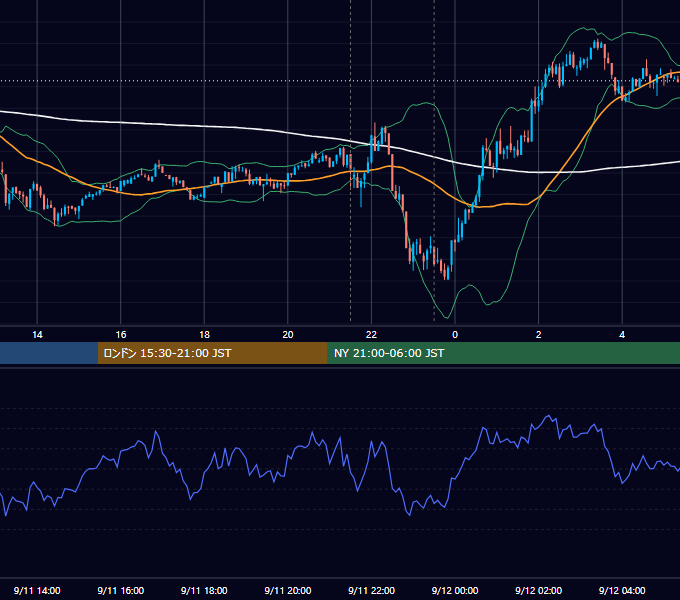Click the 4 hour label on chart axis
The height and width of the screenshot is (600, 680).
click(x=622, y=335)
